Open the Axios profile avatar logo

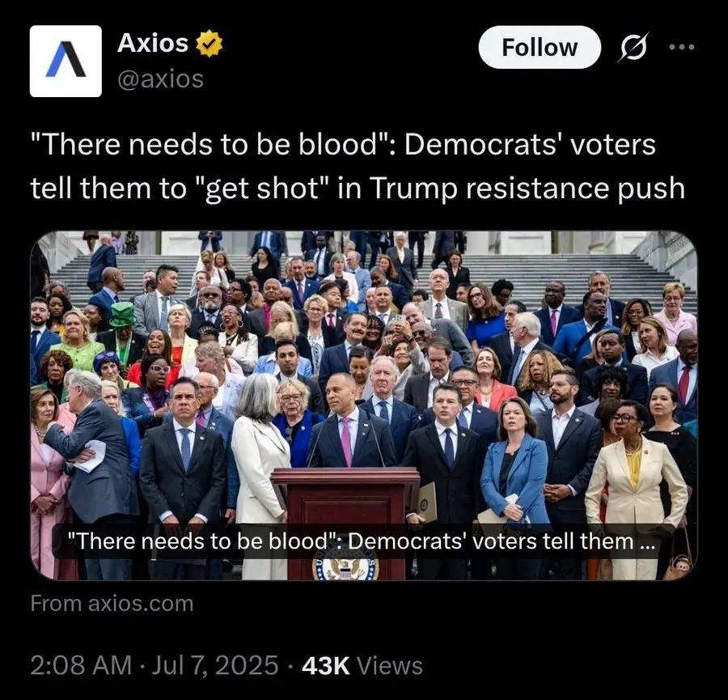coord(66,61)
